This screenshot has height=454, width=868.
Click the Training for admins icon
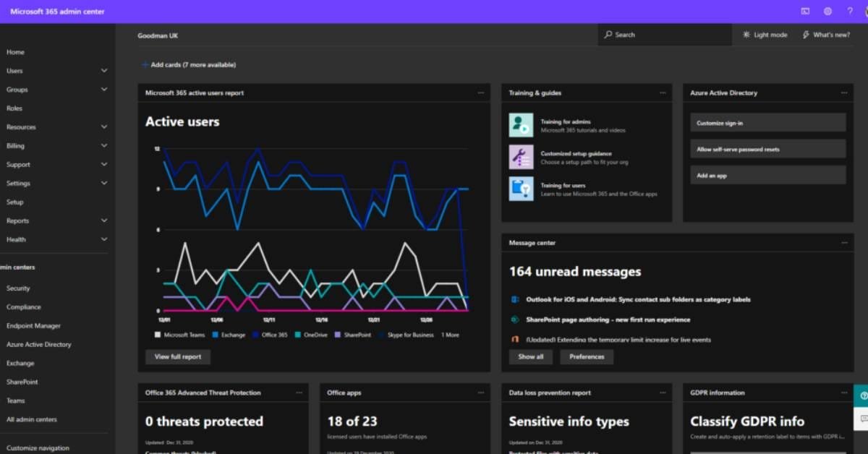point(519,124)
